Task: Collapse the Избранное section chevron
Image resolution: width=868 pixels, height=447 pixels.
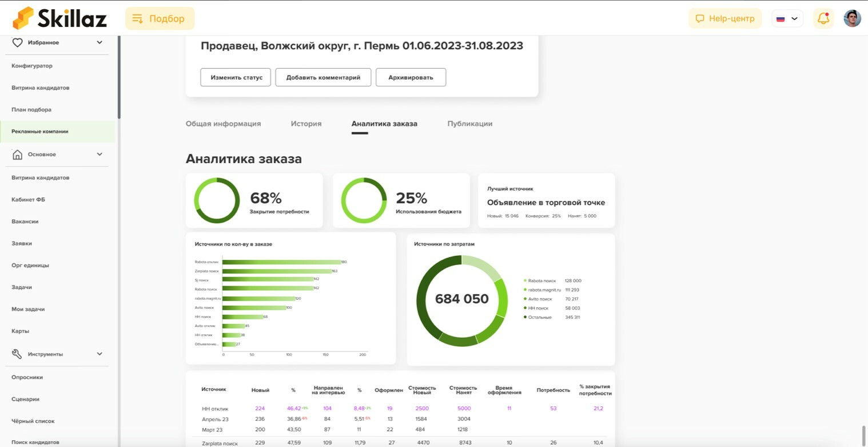Action: point(99,42)
